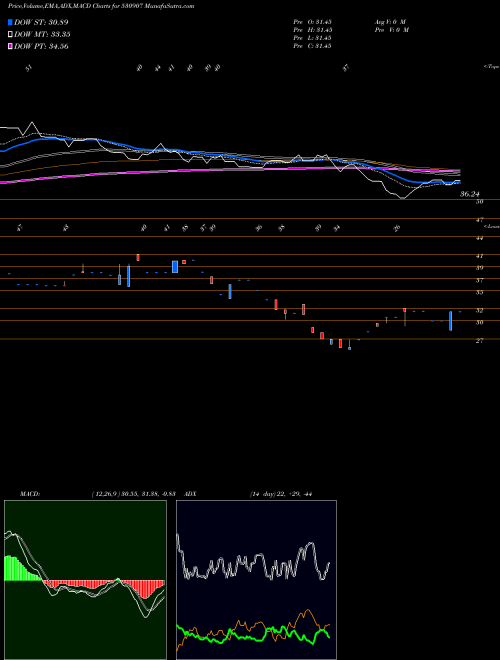Click the ADX '(14 day) 22, +29, -44' values
Screen dimensions: 500x660
click(280, 494)
